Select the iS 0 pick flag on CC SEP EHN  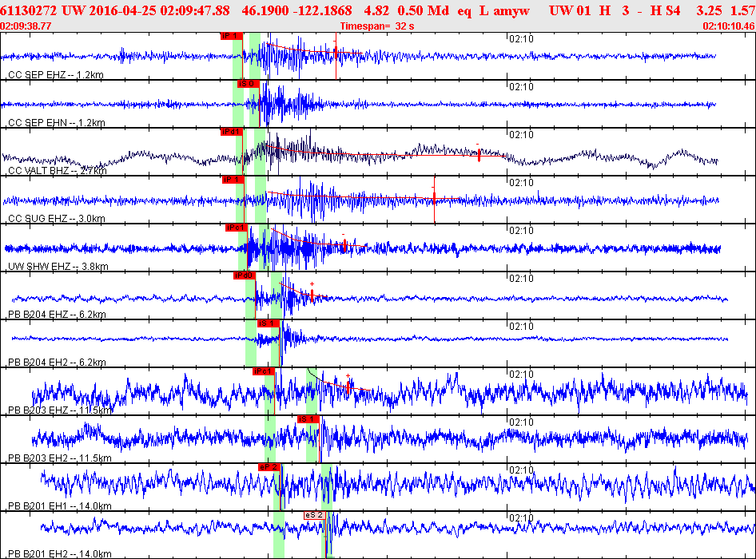click(248, 84)
